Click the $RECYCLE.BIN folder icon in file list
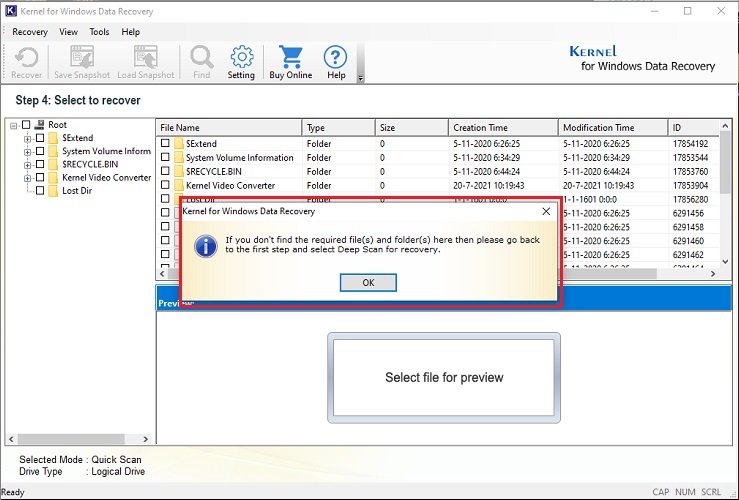 179,172
